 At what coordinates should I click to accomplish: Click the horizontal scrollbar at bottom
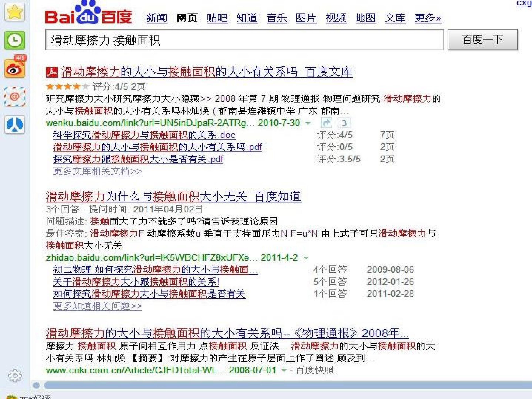pos(288,385)
